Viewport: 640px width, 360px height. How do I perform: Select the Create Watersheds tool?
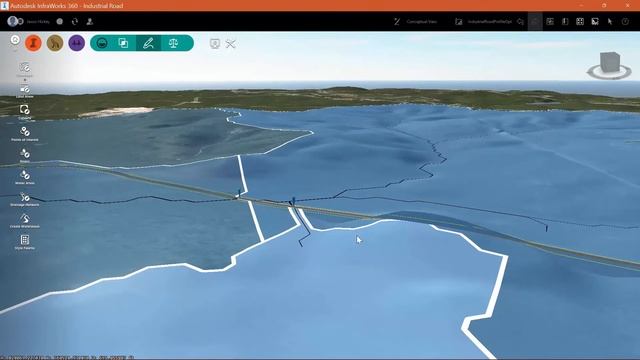(x=24, y=220)
